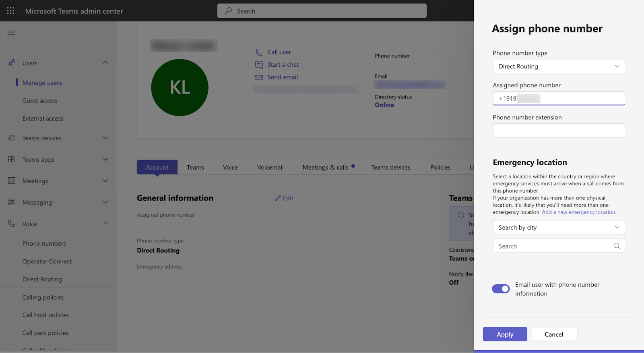
Task: Select the Account tab
Action: click(x=157, y=167)
